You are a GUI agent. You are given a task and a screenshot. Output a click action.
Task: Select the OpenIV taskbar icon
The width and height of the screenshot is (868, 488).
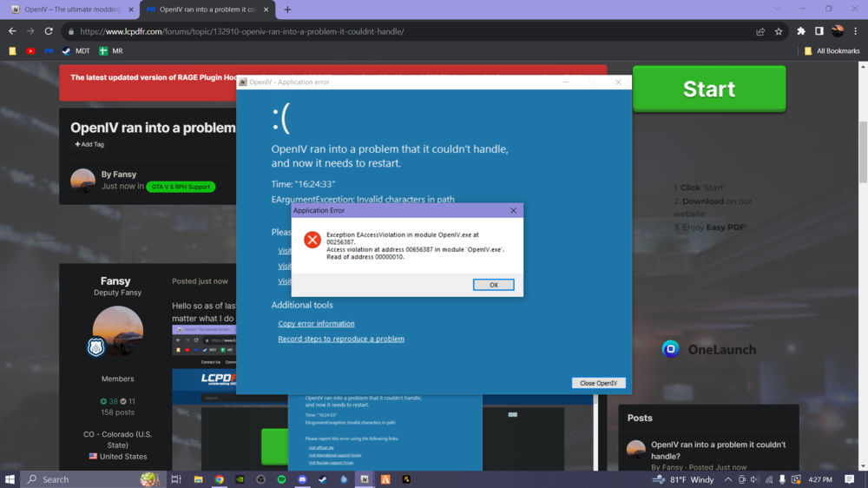tap(365, 479)
